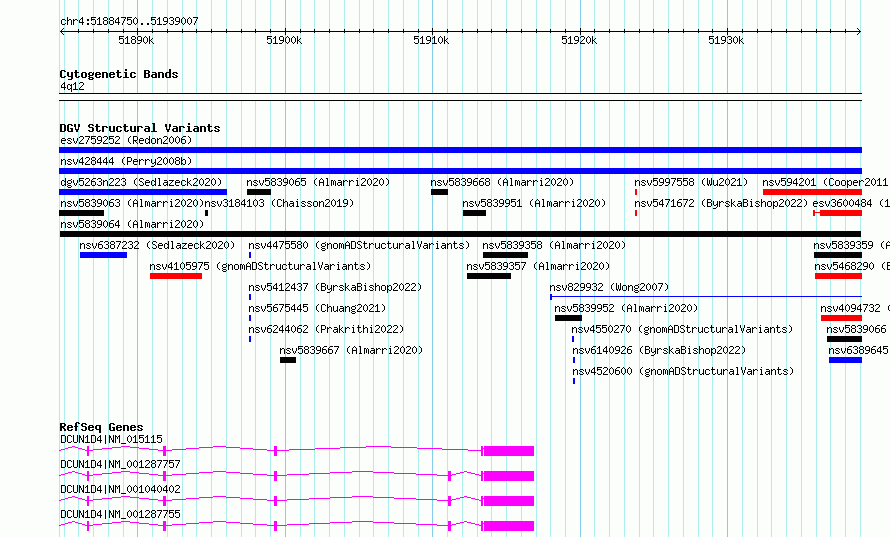Click nsv5412437 (ByrskaBishop2022) label

[335, 287]
